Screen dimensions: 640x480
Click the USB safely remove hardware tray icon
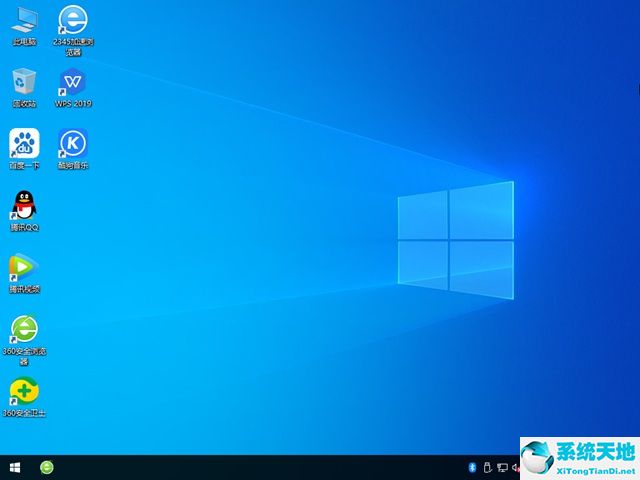(487, 467)
